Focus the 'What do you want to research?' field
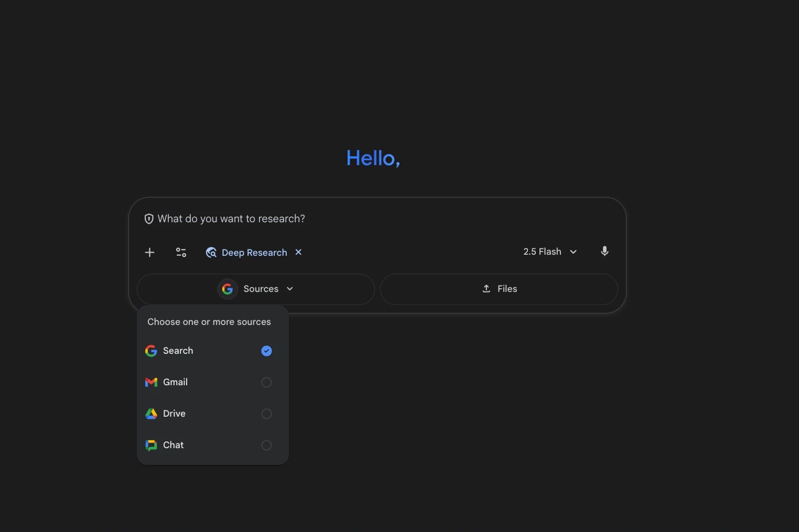The height and width of the screenshot is (532, 799). 377,219
